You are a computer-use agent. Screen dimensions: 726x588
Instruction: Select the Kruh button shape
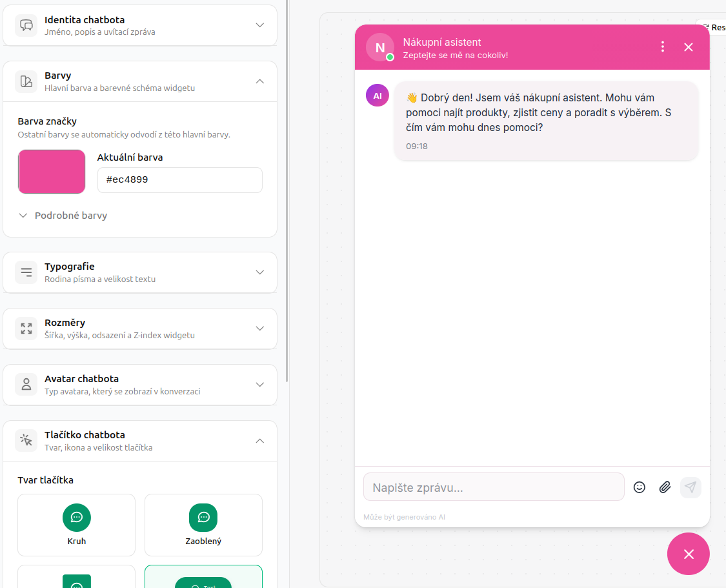coord(76,525)
